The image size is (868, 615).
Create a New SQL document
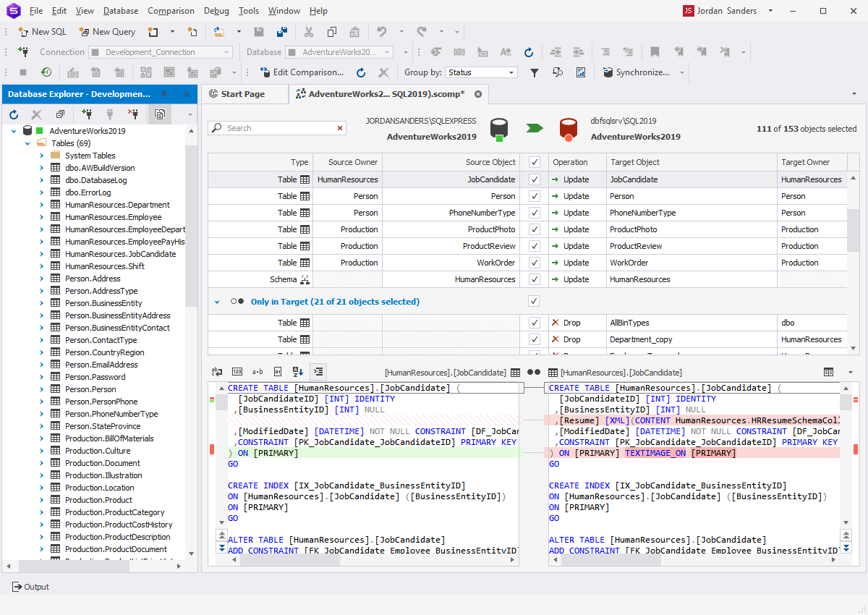click(x=41, y=31)
